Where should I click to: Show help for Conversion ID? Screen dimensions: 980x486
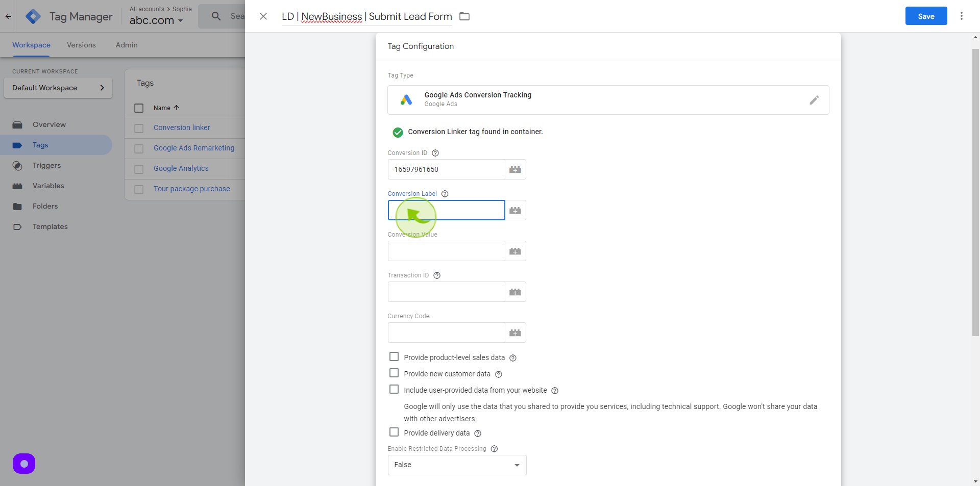click(435, 153)
